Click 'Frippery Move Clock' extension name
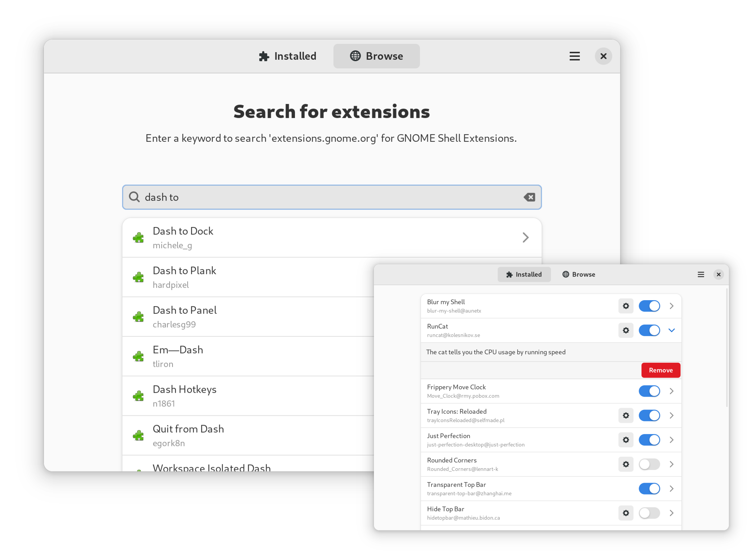 (456, 387)
